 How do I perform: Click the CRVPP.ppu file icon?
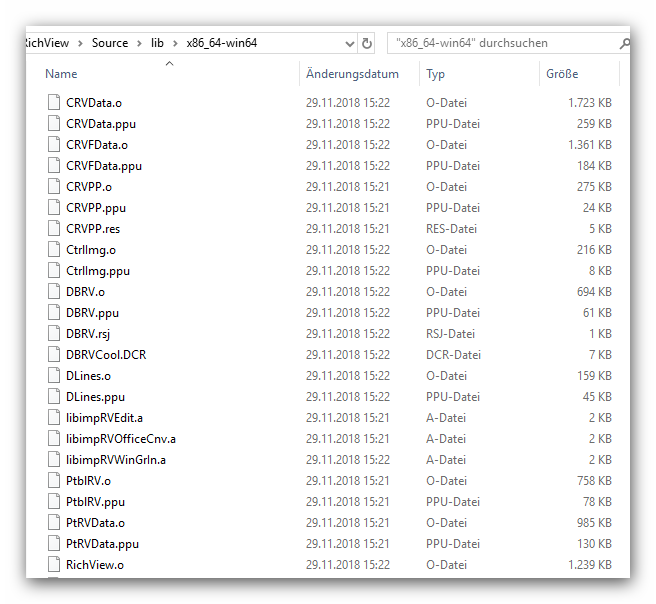coord(54,207)
